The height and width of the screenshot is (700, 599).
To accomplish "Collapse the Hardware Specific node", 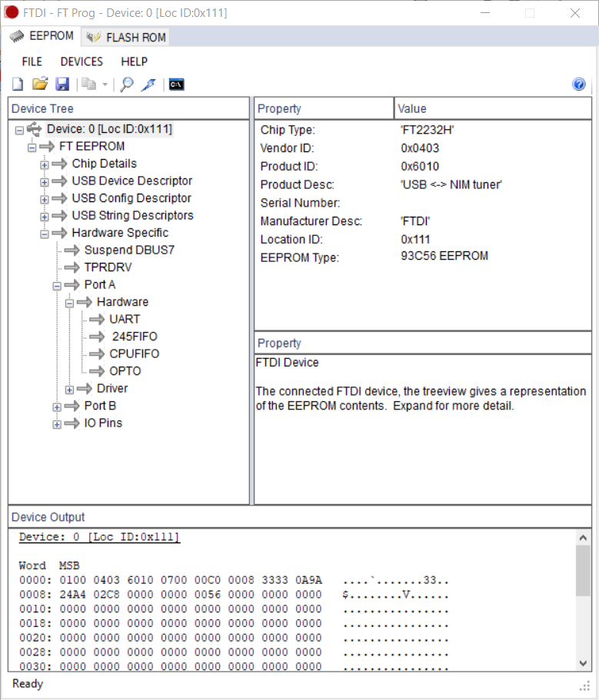I will click(x=45, y=234).
